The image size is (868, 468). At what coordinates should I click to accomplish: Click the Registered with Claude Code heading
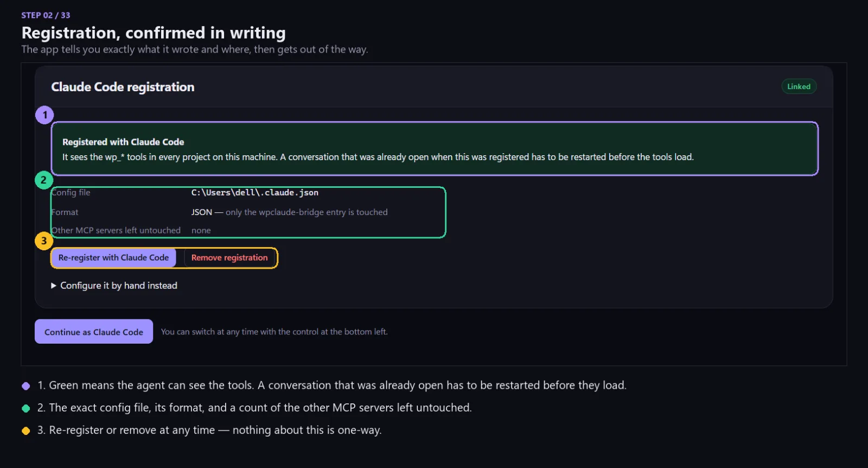pyautogui.click(x=123, y=142)
